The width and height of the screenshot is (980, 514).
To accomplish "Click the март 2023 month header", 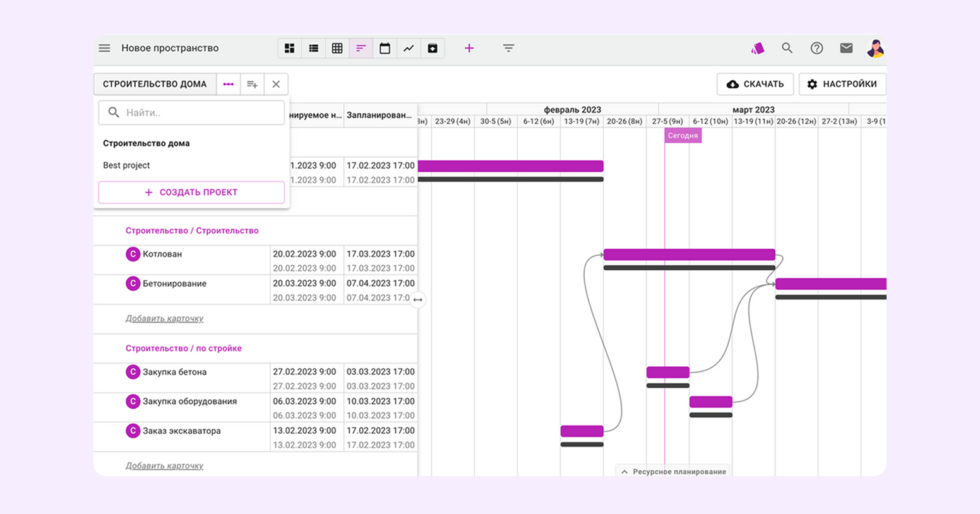I will pyautogui.click(x=753, y=109).
